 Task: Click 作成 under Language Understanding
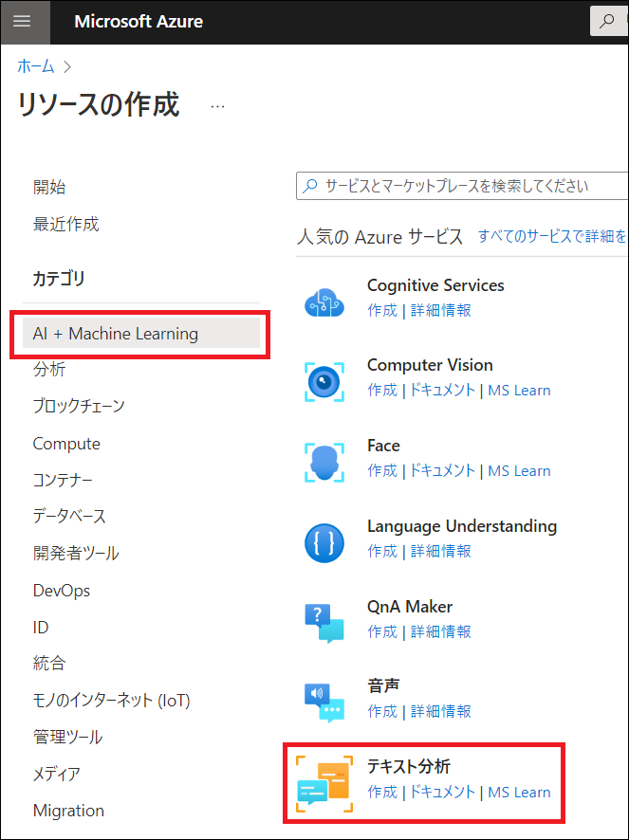[x=382, y=551]
